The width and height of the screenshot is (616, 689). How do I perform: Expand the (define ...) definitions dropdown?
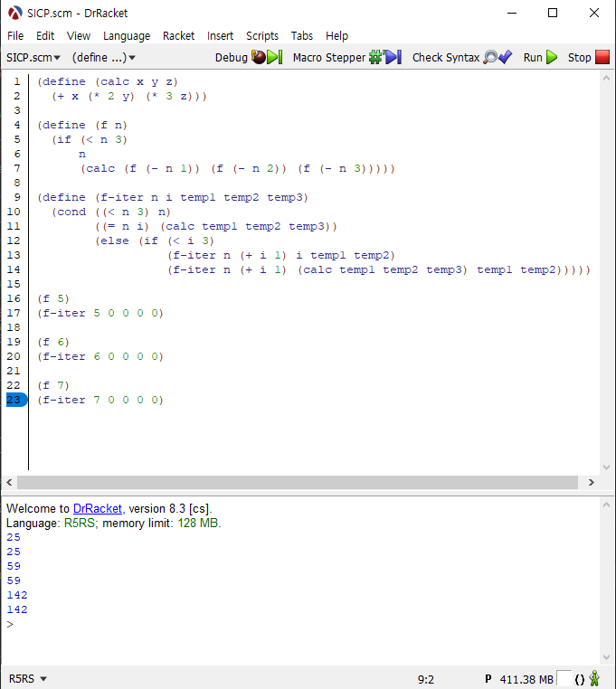pos(103,57)
